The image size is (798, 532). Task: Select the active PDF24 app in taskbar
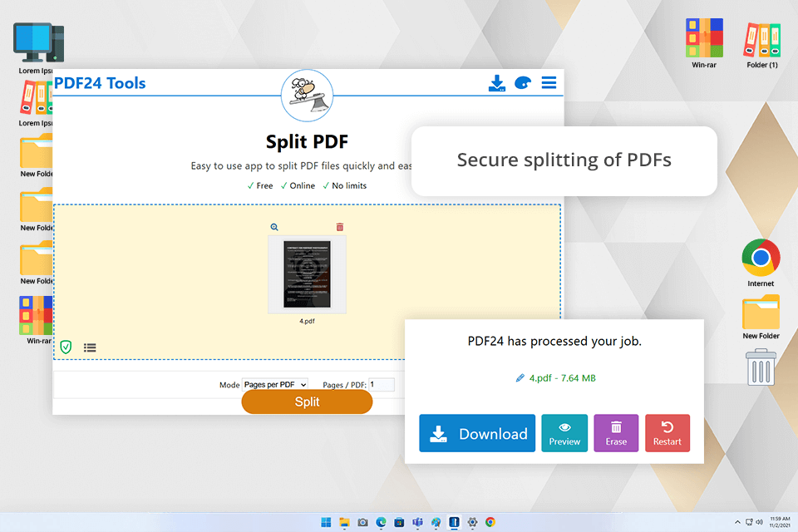pyautogui.click(x=454, y=522)
